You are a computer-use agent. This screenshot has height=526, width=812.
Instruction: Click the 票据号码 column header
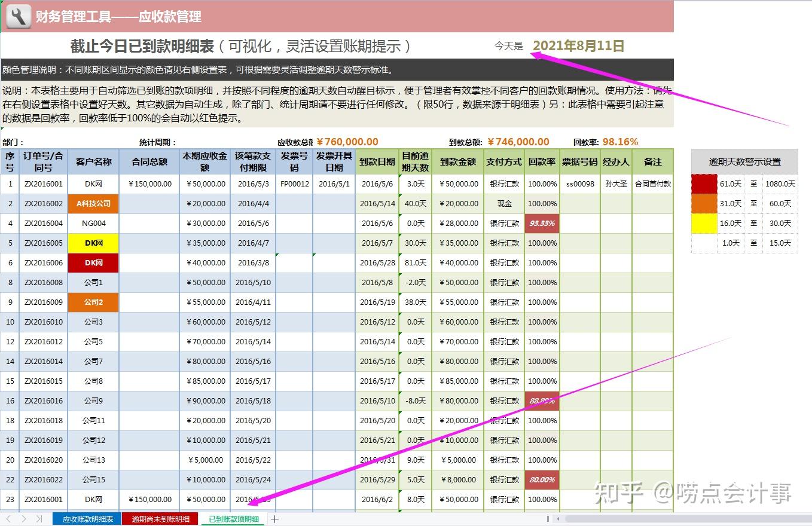(580, 161)
